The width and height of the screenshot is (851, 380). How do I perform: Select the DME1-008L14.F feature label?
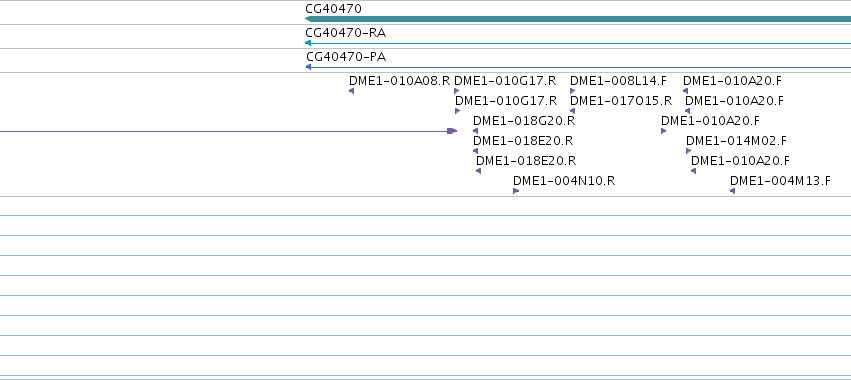coord(618,81)
